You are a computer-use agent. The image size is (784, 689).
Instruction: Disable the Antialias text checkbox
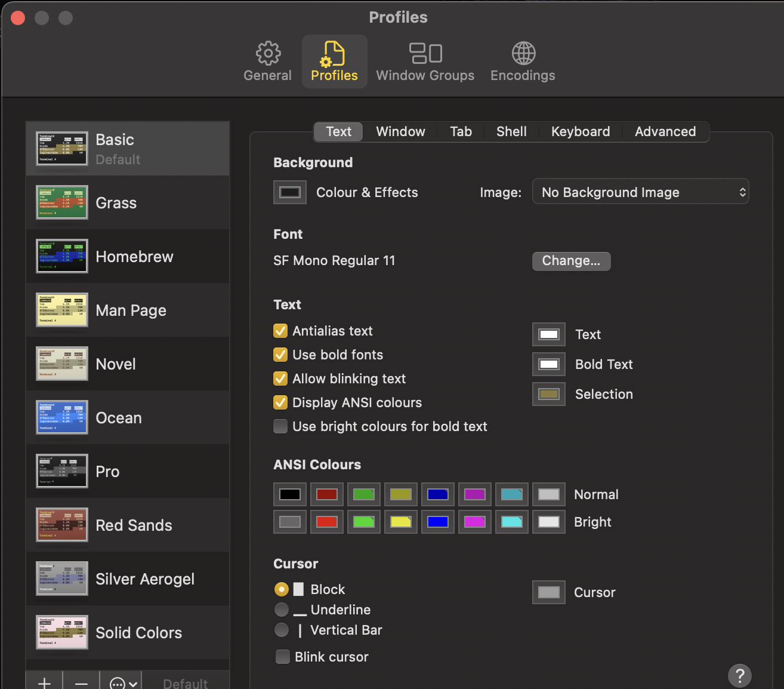tap(280, 331)
